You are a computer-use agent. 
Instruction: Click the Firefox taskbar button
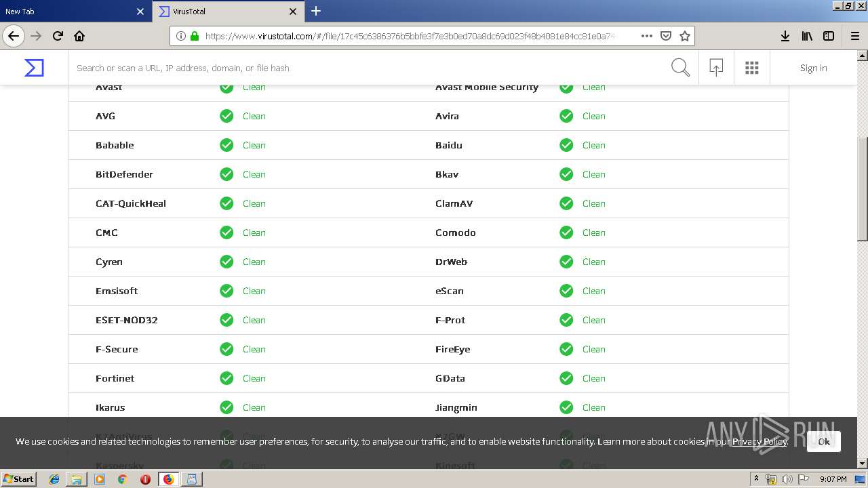[x=168, y=479]
